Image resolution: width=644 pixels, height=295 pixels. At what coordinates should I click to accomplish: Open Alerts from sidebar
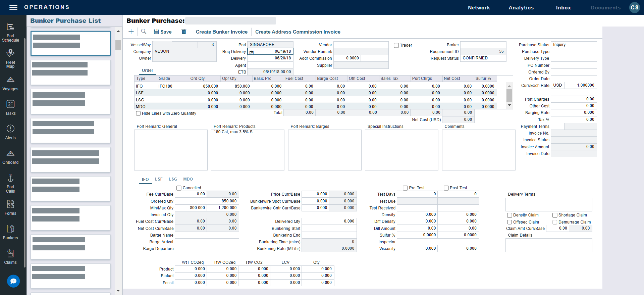click(10, 133)
